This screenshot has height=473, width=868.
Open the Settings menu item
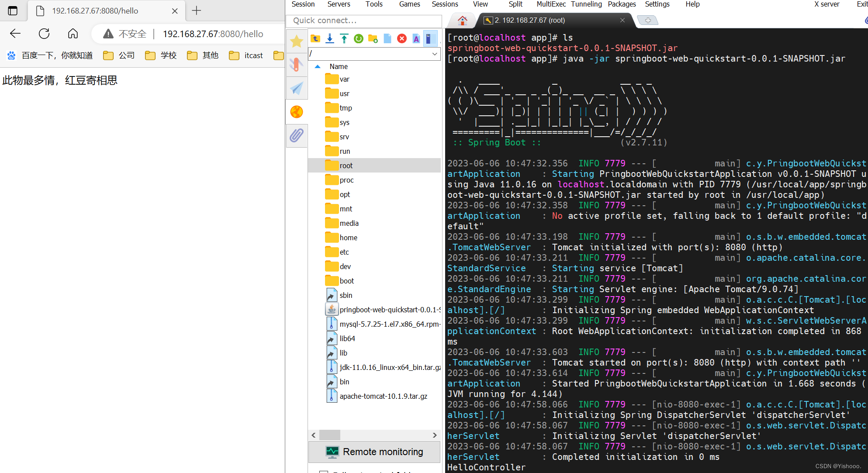pyautogui.click(x=657, y=4)
